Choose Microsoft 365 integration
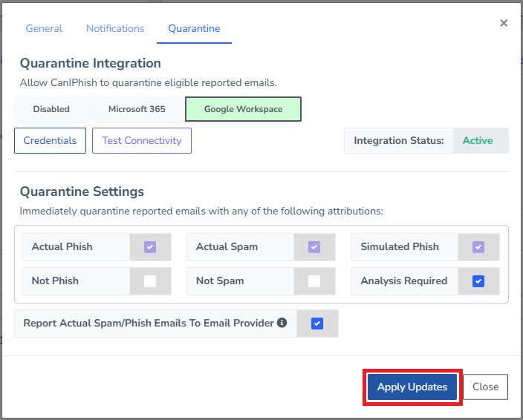The height and width of the screenshot is (420, 523). click(137, 109)
